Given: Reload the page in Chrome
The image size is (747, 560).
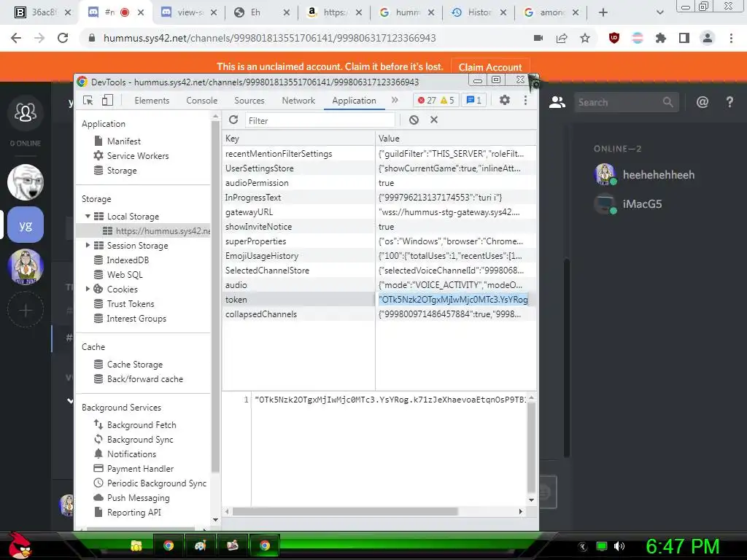Looking at the screenshot, I should click(x=63, y=38).
